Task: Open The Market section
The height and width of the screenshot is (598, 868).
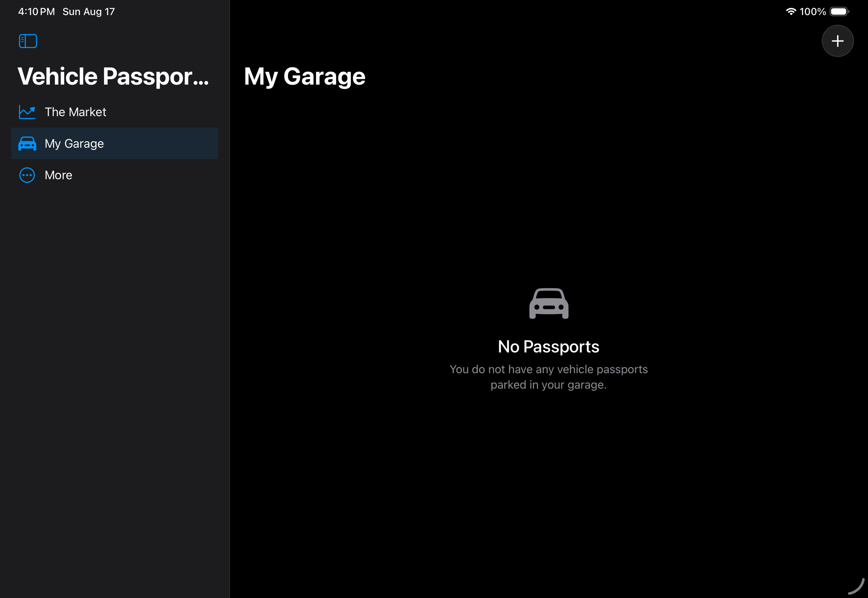Action: click(115, 112)
